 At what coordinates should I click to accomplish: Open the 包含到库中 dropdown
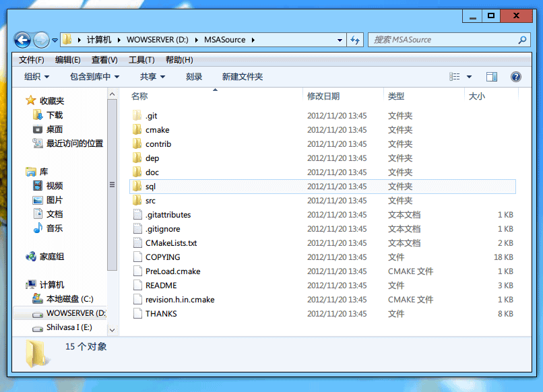pyautogui.click(x=94, y=77)
